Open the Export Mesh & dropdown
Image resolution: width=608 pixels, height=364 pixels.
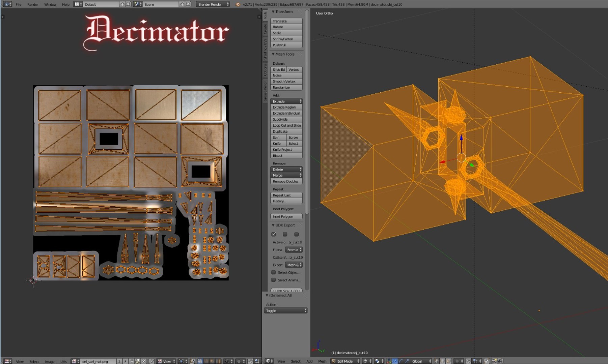[294, 265]
